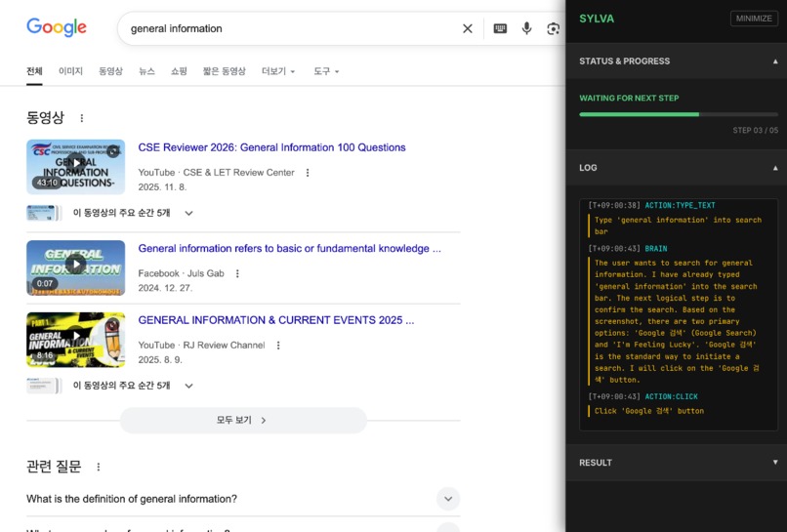The height and width of the screenshot is (532, 787).
Task: Open more options for RJ Review Channel result
Action: [278, 346]
